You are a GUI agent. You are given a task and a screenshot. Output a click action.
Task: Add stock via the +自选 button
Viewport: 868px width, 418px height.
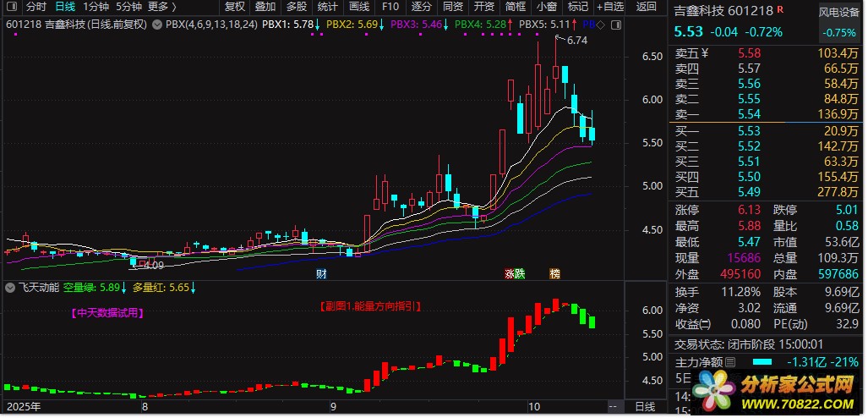[609, 7]
